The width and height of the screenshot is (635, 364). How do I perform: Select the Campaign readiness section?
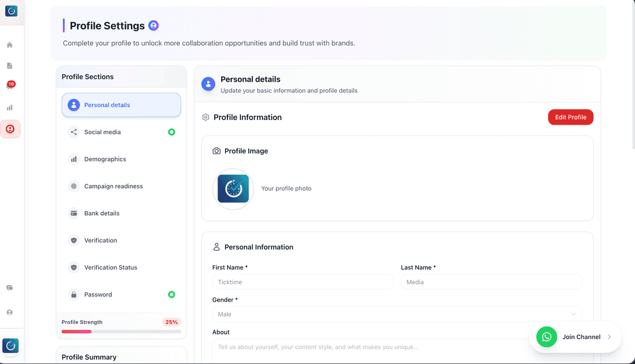pos(121,186)
